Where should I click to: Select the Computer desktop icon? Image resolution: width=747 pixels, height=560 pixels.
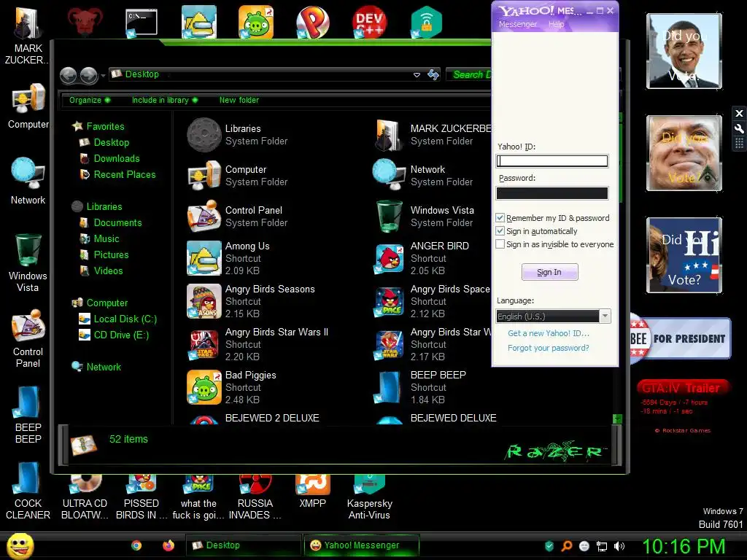click(28, 106)
